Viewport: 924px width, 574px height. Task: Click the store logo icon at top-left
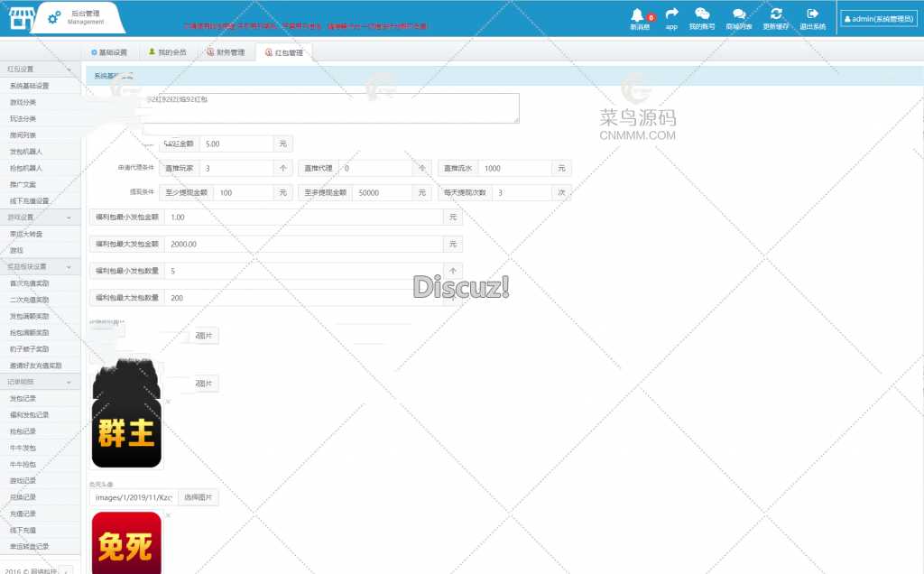click(16, 18)
